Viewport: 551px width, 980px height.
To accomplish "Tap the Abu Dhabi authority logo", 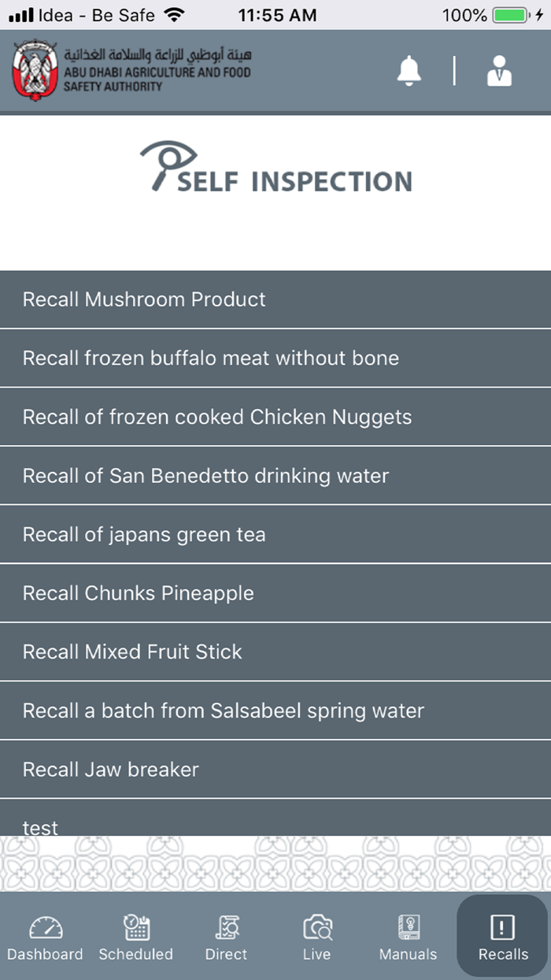I will [35, 71].
